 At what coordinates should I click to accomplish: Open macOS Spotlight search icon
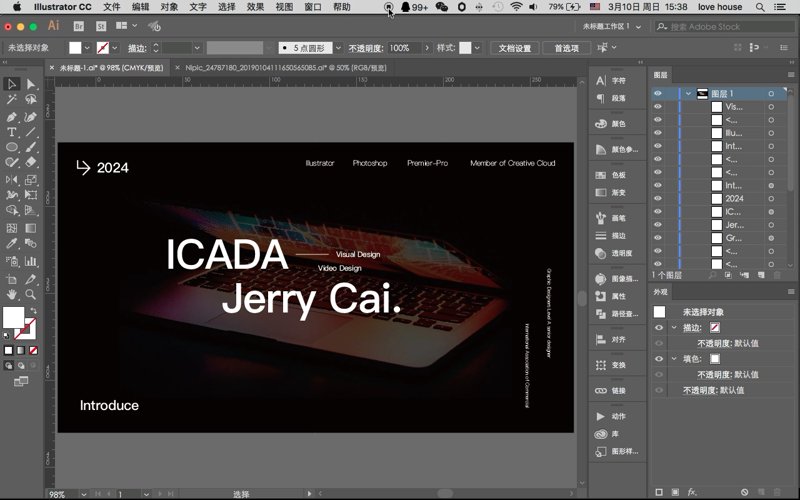(760, 7)
